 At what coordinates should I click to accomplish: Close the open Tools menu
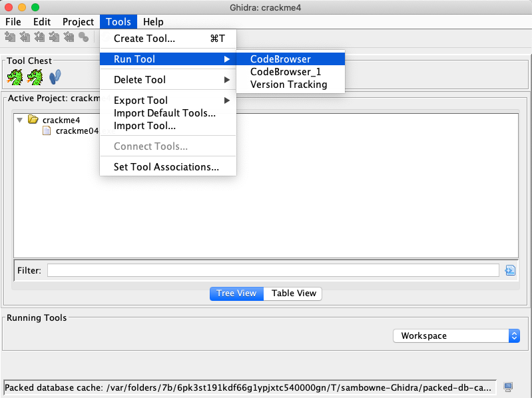(119, 22)
